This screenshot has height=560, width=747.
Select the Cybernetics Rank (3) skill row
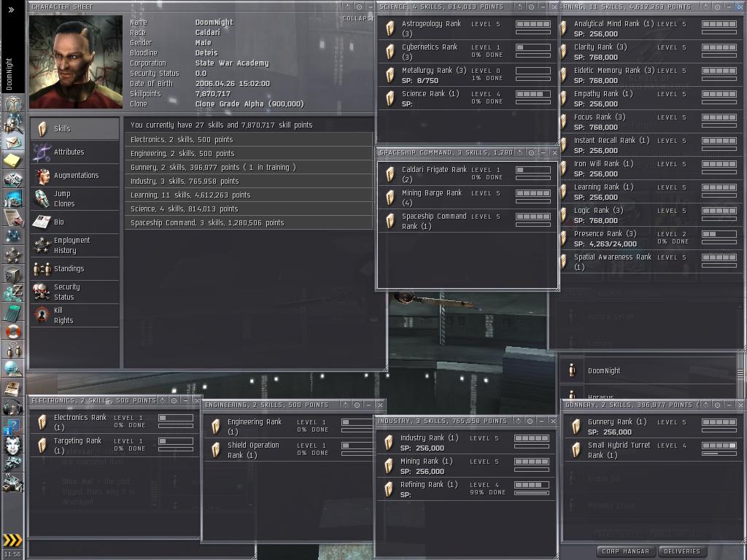click(x=467, y=52)
